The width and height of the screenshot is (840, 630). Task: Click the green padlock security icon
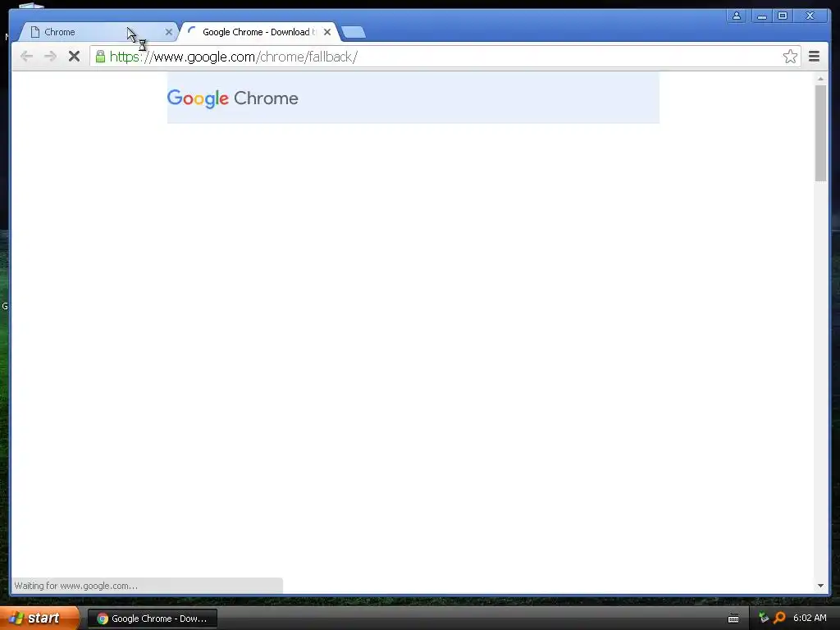click(x=100, y=57)
